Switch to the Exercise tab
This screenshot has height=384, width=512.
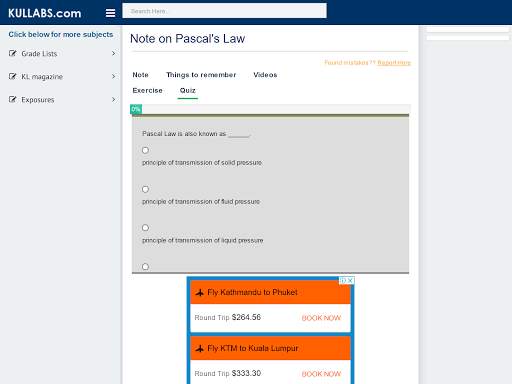click(x=147, y=90)
